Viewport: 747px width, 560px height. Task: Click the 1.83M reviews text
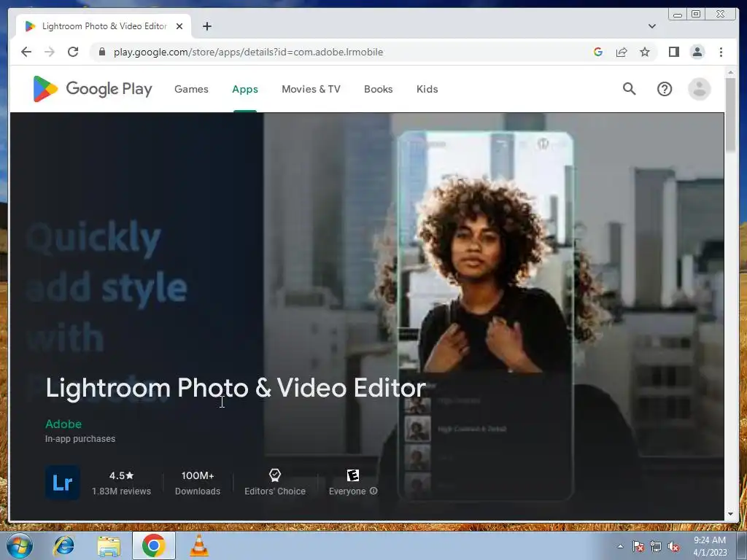pos(122,491)
